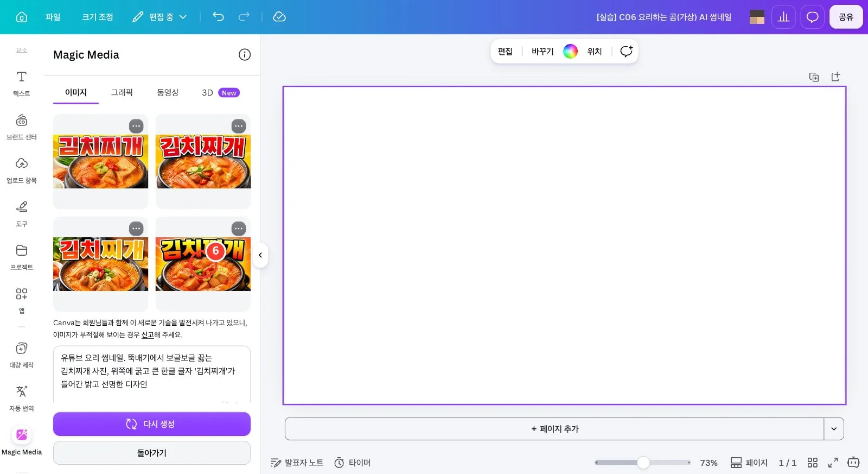This screenshot has width=868, height=474.
Task: Switch to the 동영상 tab
Action: tap(168, 92)
